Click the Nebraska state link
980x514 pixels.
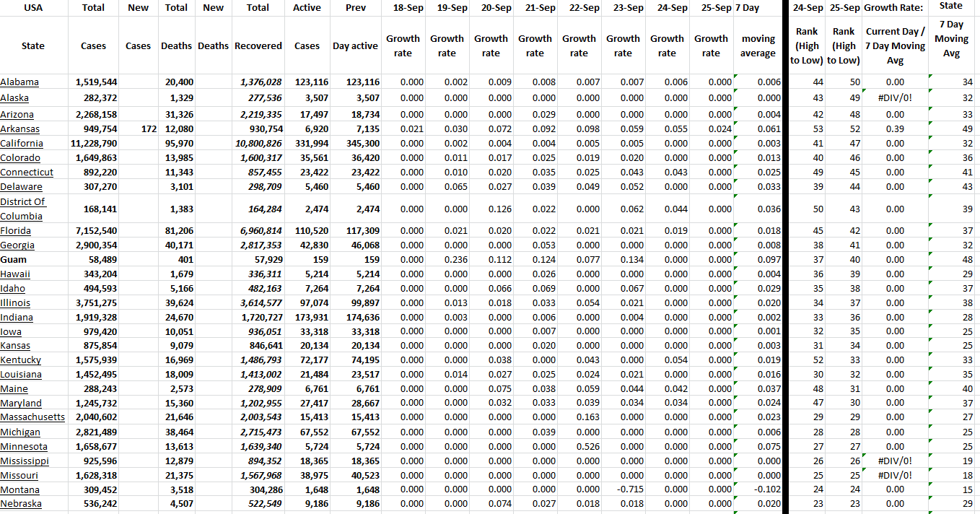(x=21, y=504)
